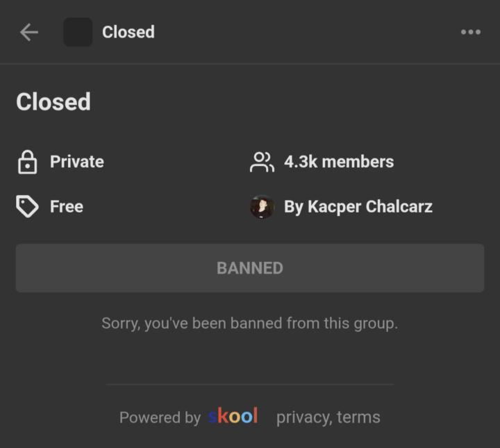Open the terms link in footer
Viewport: 500px width, 448px height.
(x=359, y=417)
